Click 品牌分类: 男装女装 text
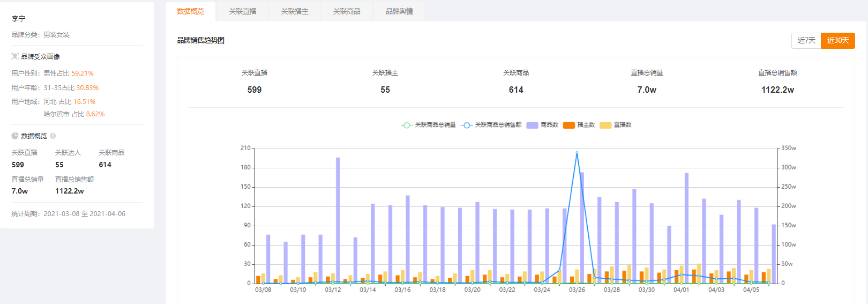The image size is (868, 304). click(x=41, y=34)
